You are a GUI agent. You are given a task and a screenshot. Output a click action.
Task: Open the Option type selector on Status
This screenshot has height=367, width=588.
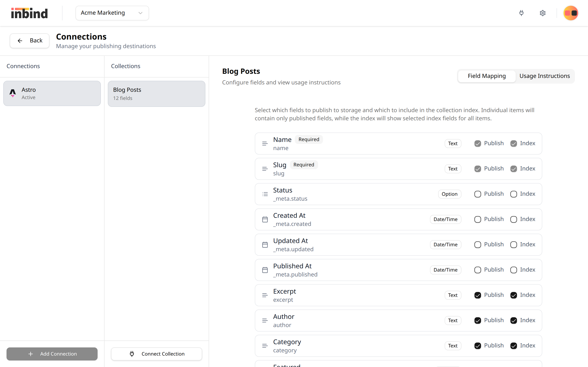coord(450,194)
